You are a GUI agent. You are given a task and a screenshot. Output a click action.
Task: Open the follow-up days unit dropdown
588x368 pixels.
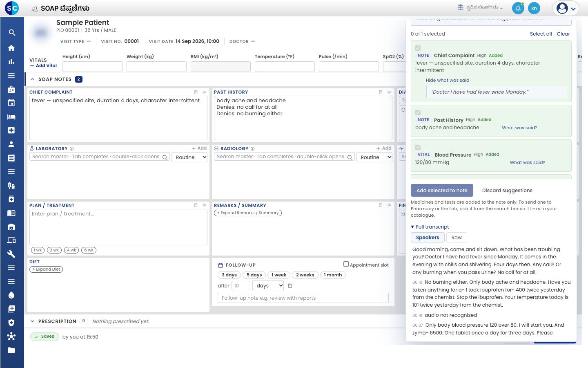pos(268,286)
